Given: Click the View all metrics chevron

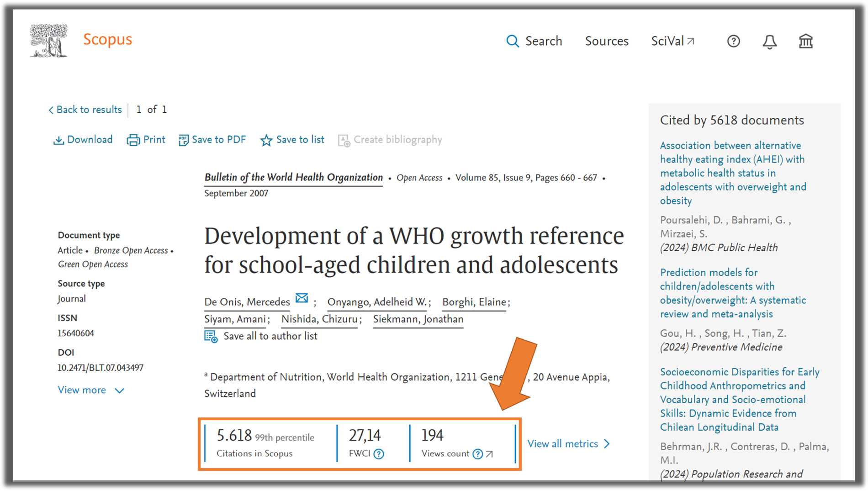Looking at the screenshot, I should click(x=607, y=444).
